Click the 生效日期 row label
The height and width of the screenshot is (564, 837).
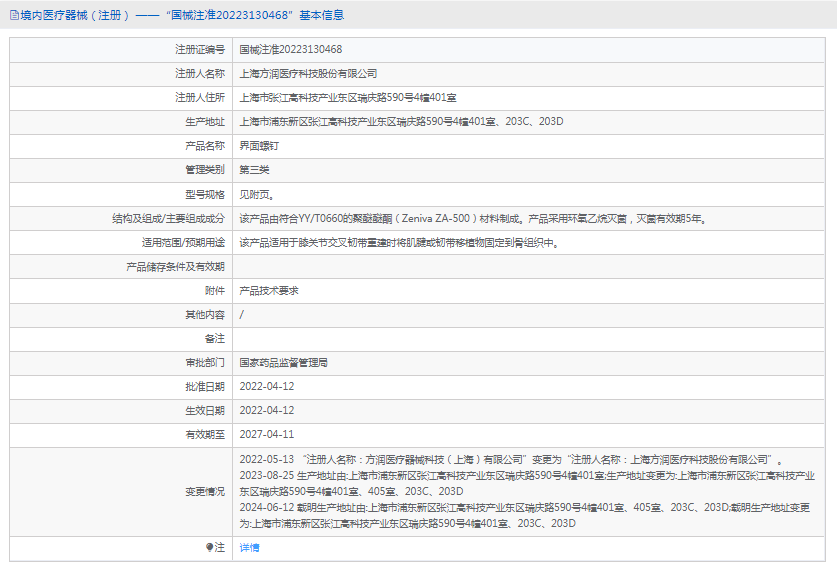(205, 411)
